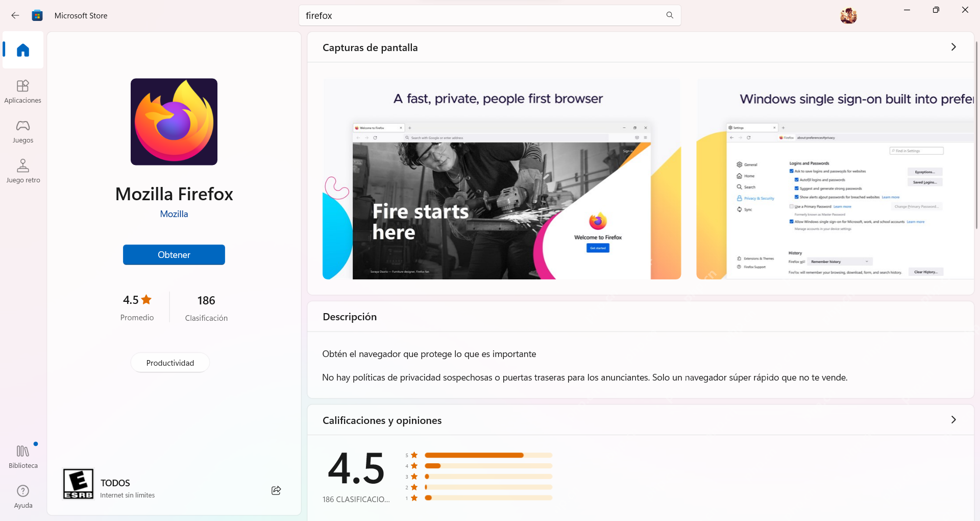Image resolution: width=980 pixels, height=521 pixels.
Task: Open the Aplicaciones section
Action: (x=23, y=91)
